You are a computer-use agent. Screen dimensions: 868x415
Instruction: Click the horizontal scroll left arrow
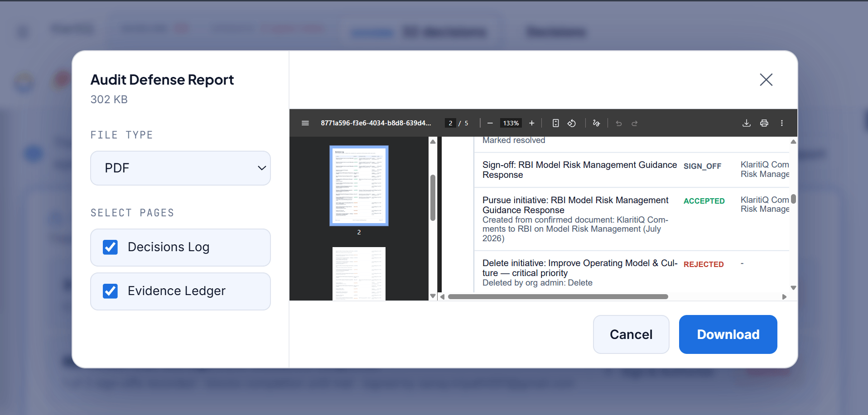point(443,297)
